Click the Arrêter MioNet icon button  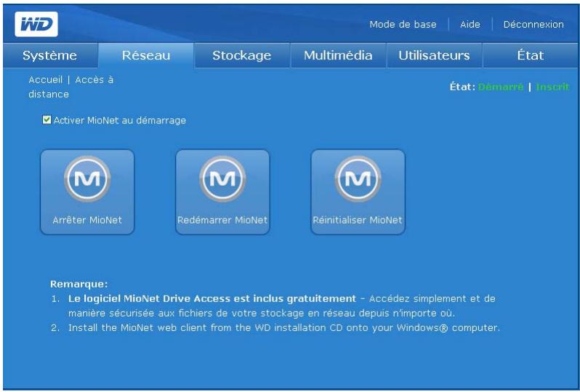(87, 192)
